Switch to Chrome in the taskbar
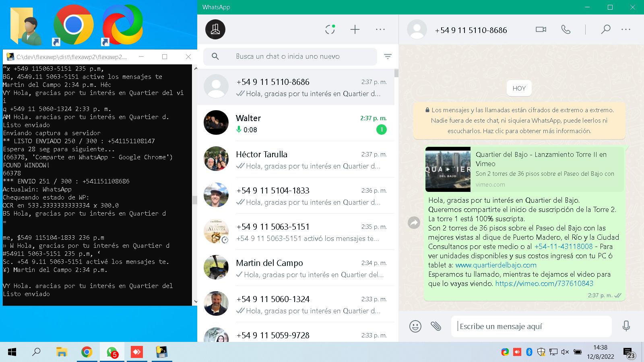Image resolution: width=644 pixels, height=362 pixels. [x=87, y=352]
